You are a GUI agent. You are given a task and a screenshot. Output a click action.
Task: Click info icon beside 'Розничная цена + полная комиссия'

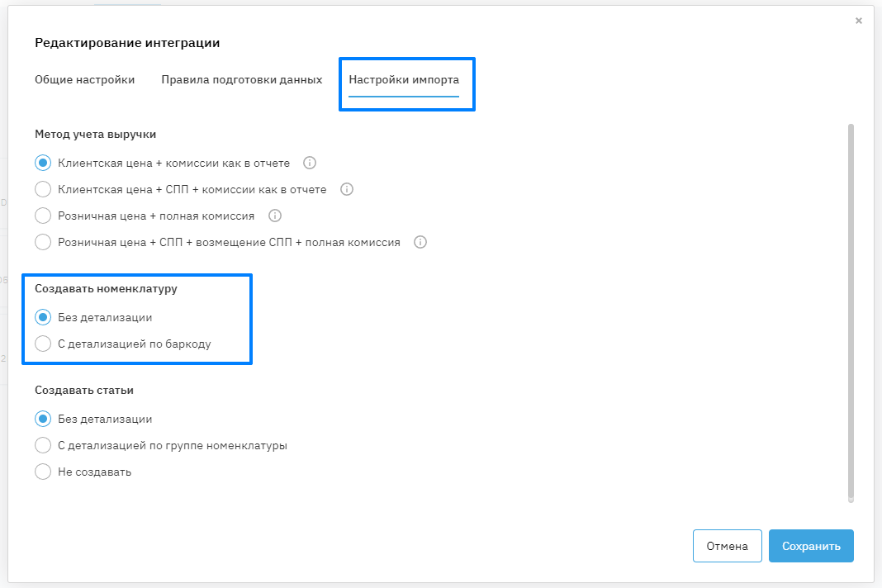[275, 216]
